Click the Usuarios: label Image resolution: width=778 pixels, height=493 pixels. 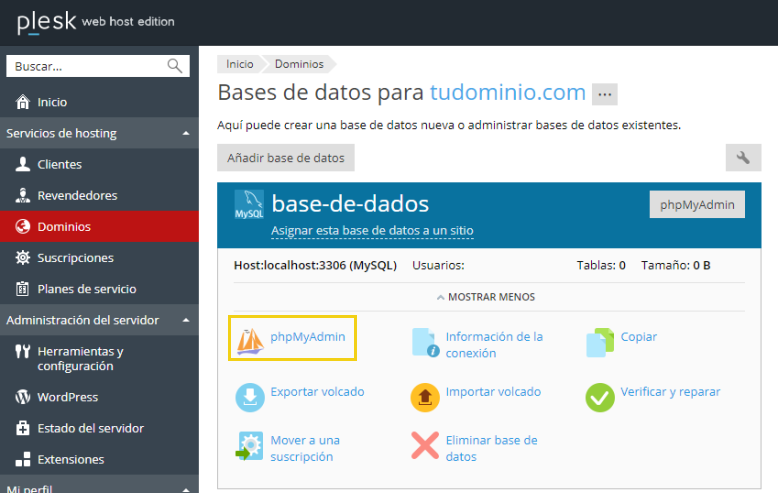438,265
